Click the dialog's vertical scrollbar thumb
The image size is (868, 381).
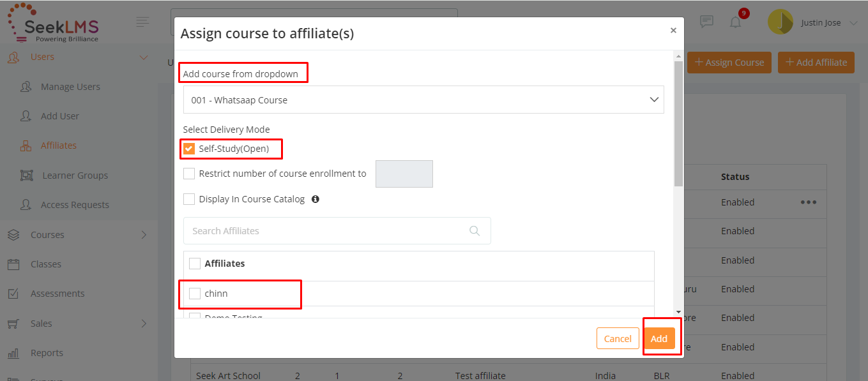tap(678, 124)
